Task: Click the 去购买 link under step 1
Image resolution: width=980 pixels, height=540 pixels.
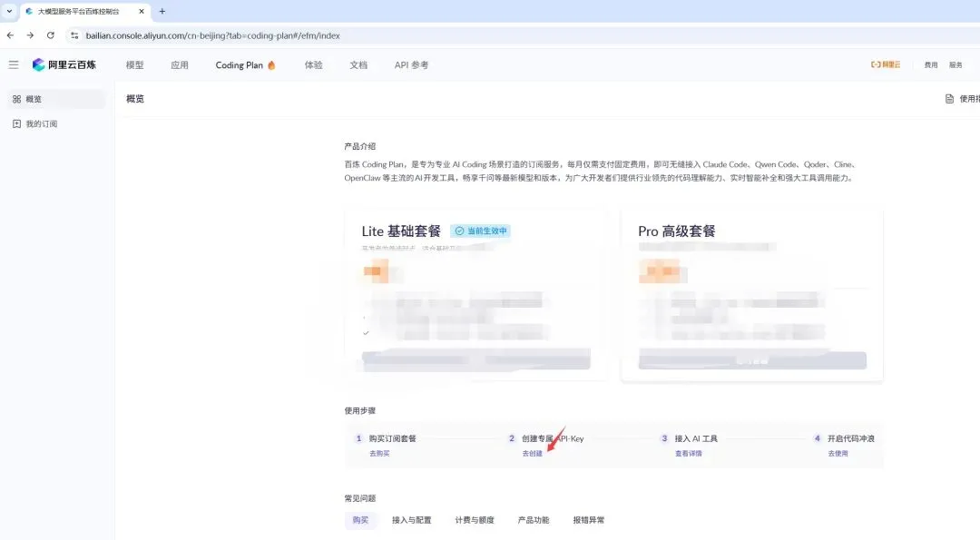Action: [379, 453]
